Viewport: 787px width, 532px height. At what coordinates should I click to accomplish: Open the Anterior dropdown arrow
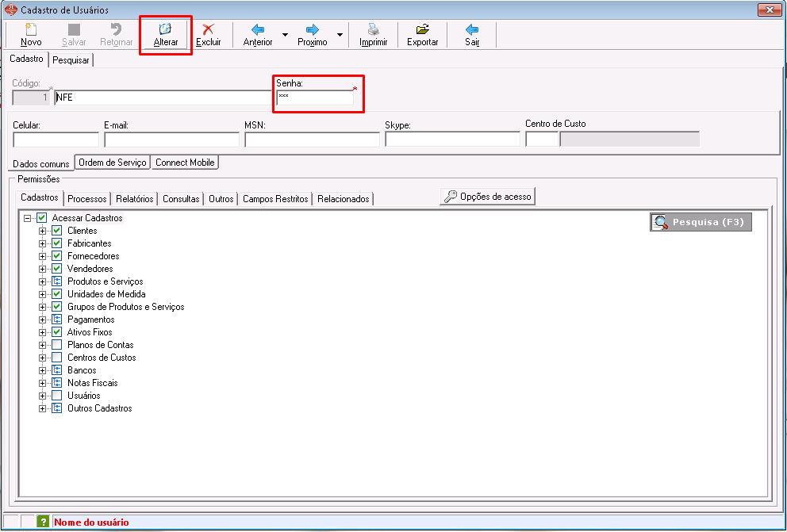click(x=285, y=35)
